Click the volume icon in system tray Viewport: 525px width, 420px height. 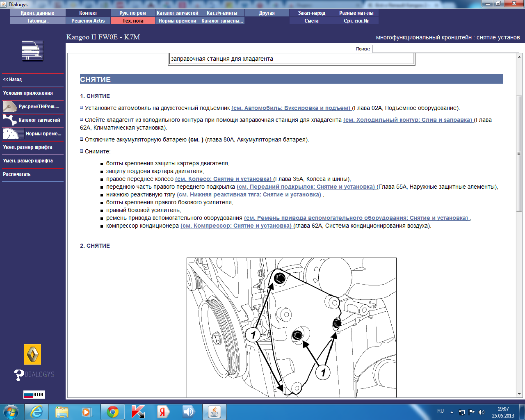(x=482, y=412)
